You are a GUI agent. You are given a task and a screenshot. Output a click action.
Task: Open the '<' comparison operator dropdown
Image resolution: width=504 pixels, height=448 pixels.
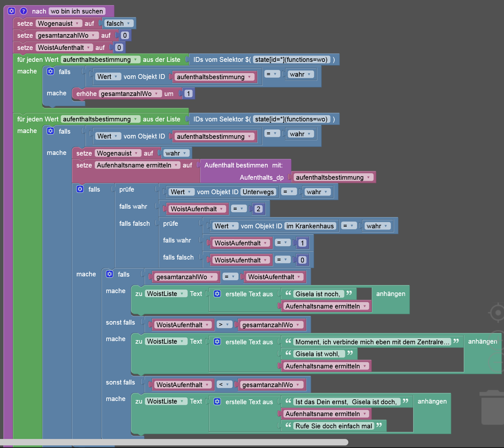tap(224, 384)
